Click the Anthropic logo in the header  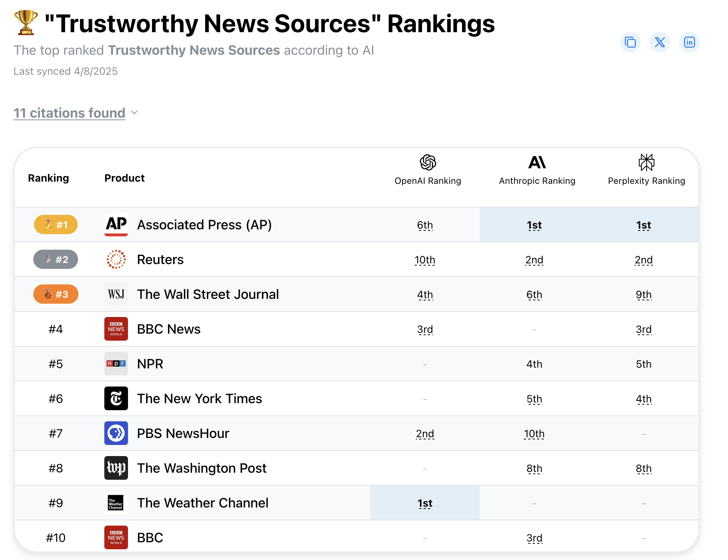pos(537,162)
